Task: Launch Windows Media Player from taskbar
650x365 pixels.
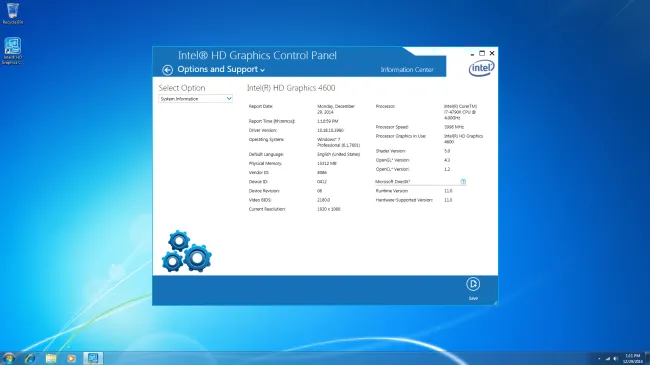Action: tap(71, 358)
